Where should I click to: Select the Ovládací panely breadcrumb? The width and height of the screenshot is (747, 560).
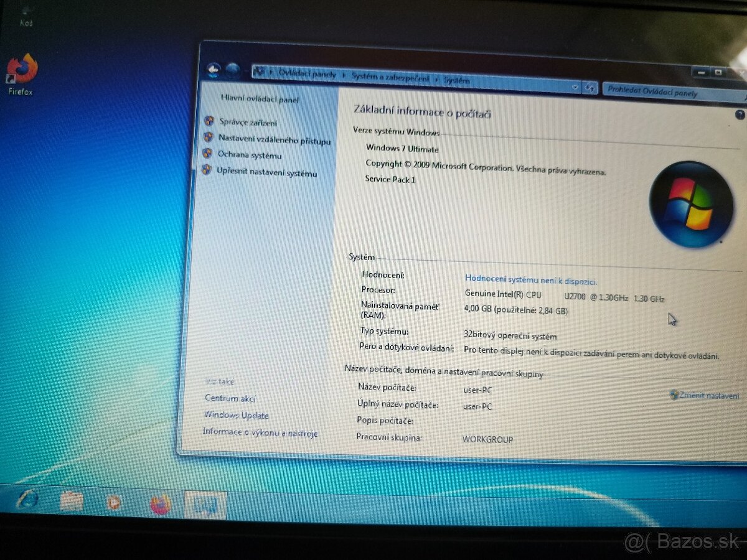[x=307, y=74]
